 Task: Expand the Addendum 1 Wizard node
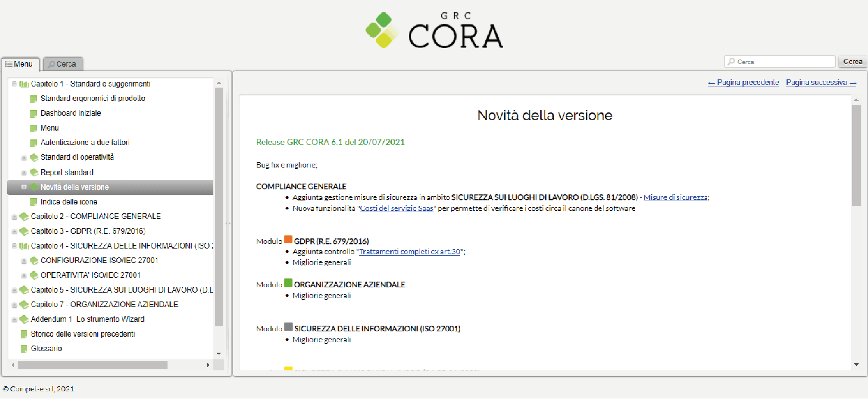pyautogui.click(x=14, y=320)
